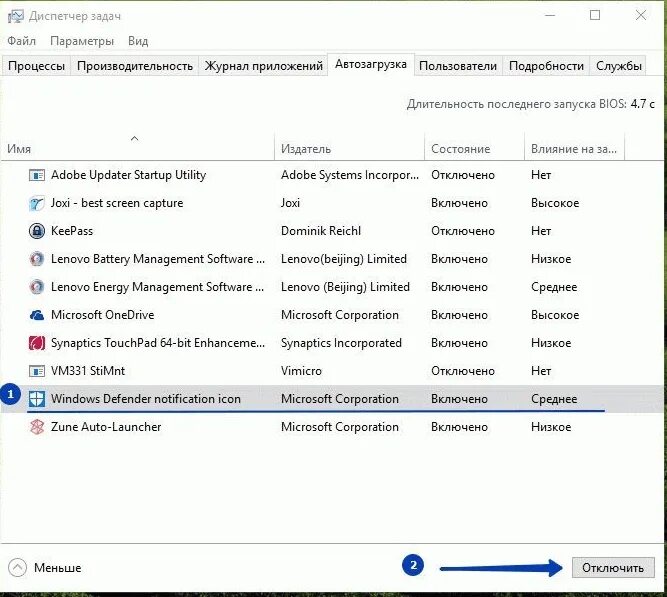
Task: Click the Task Manager title bar icon
Action: coord(16,17)
